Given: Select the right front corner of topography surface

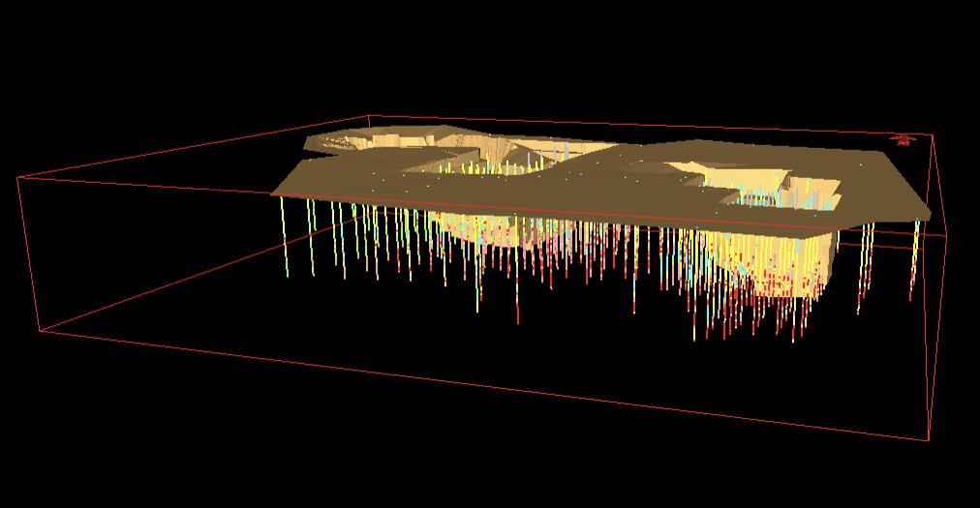Looking at the screenshot, I should [928, 215].
